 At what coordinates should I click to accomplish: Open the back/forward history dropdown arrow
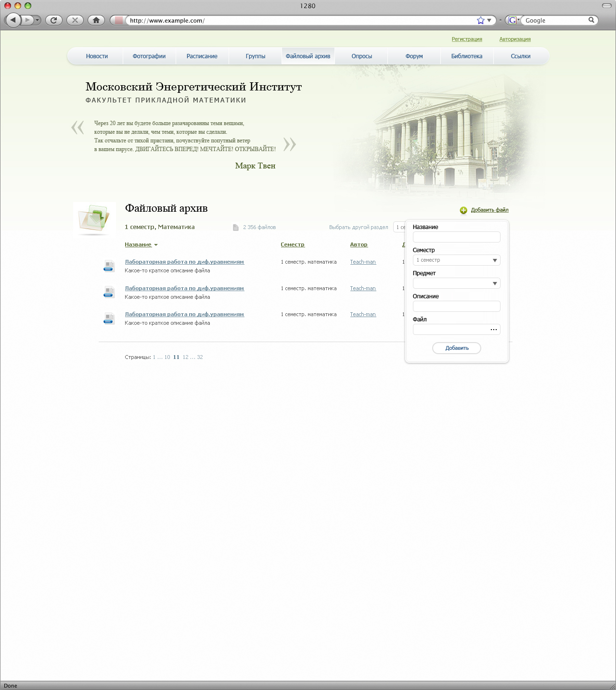click(38, 20)
